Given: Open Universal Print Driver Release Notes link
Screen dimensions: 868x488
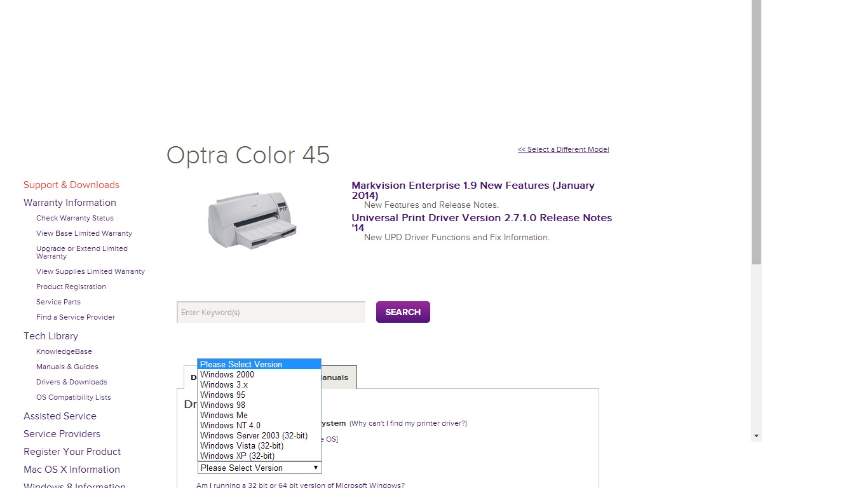Looking at the screenshot, I should tap(482, 222).
